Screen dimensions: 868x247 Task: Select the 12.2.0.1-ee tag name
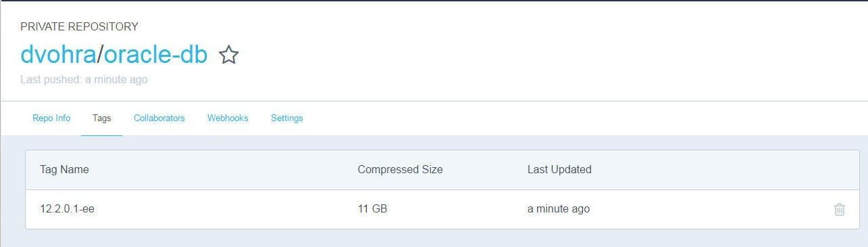tap(67, 209)
